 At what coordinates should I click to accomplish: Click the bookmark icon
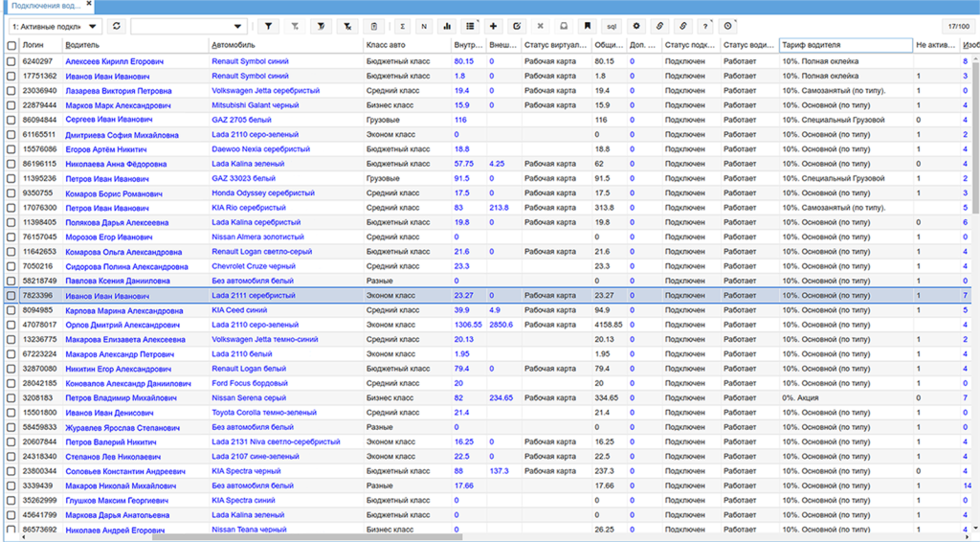point(588,26)
